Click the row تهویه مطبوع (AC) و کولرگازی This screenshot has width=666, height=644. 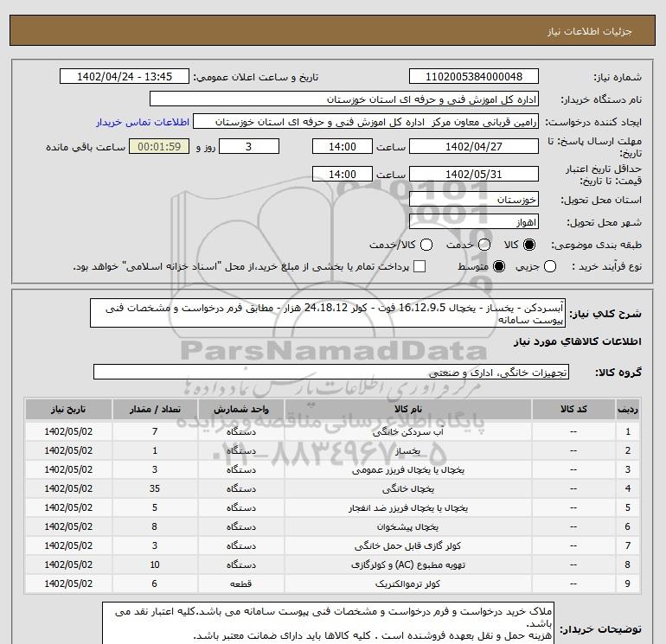pyautogui.click(x=333, y=564)
